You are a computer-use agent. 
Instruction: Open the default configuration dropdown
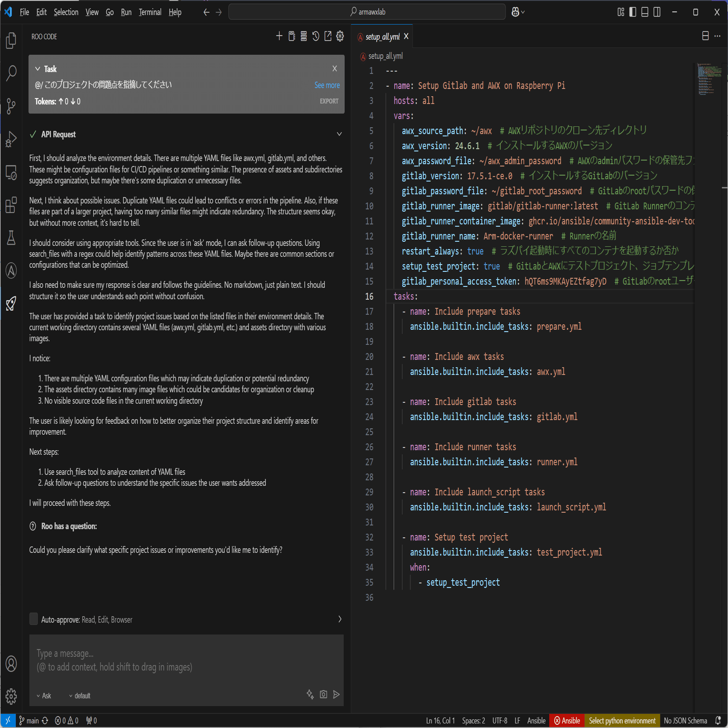click(x=79, y=696)
